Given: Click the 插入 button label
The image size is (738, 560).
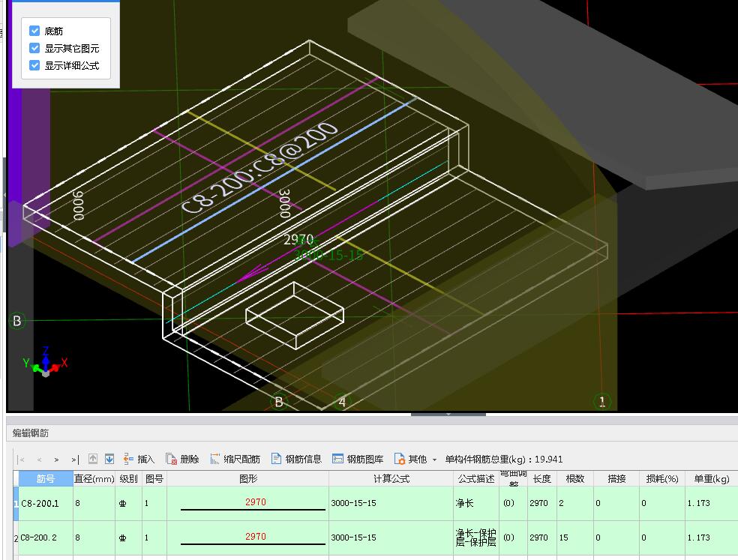Looking at the screenshot, I should [146, 460].
